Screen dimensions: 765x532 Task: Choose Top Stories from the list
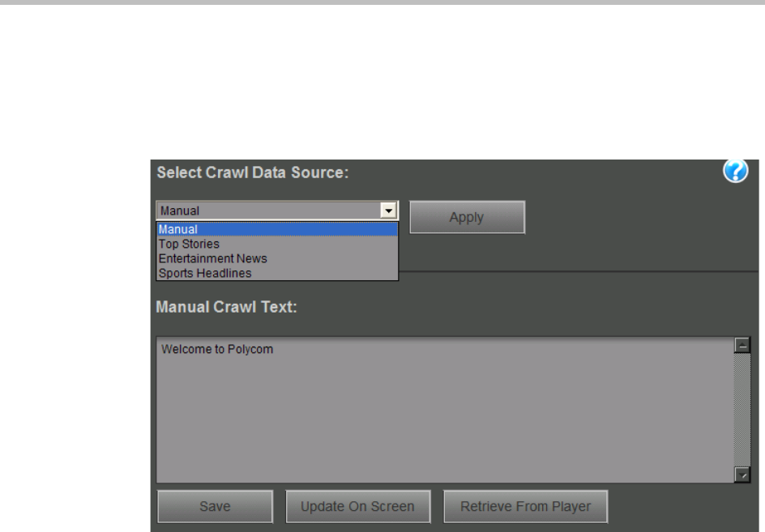click(x=276, y=244)
